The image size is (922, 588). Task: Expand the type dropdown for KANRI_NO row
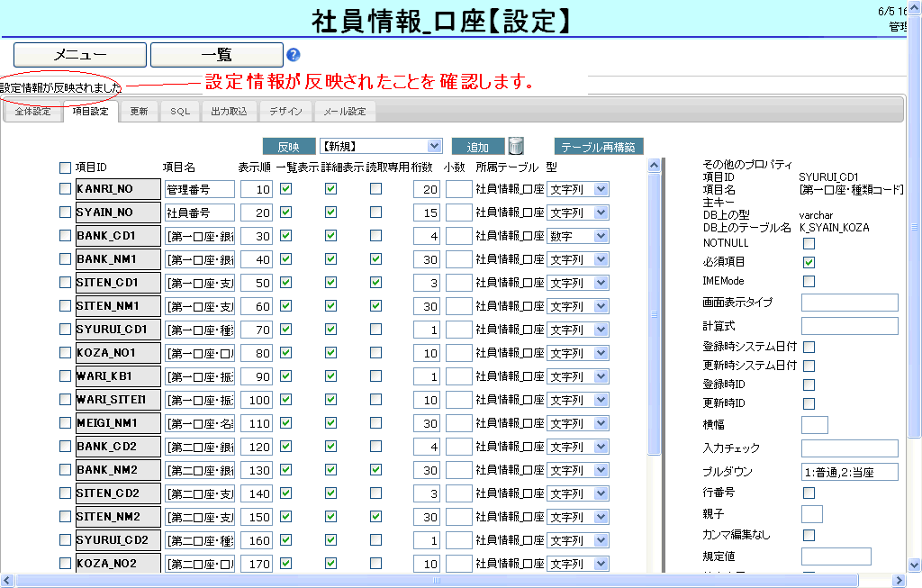[578, 189]
